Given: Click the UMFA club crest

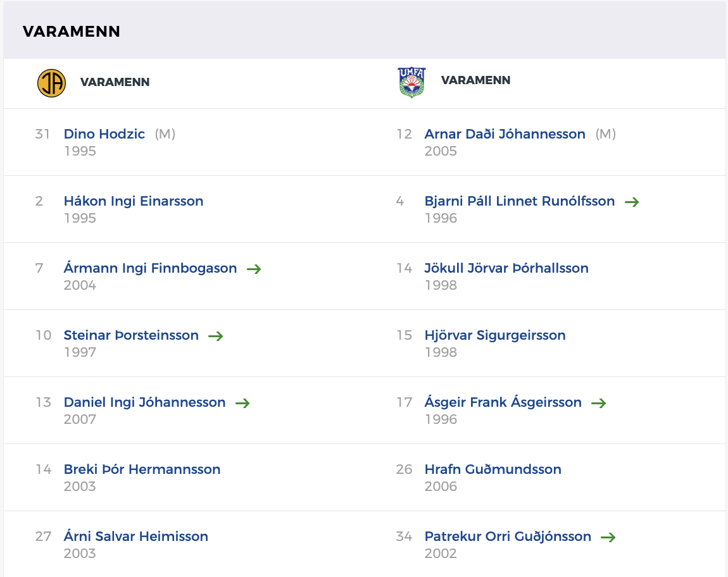Looking at the screenshot, I should tap(412, 82).
